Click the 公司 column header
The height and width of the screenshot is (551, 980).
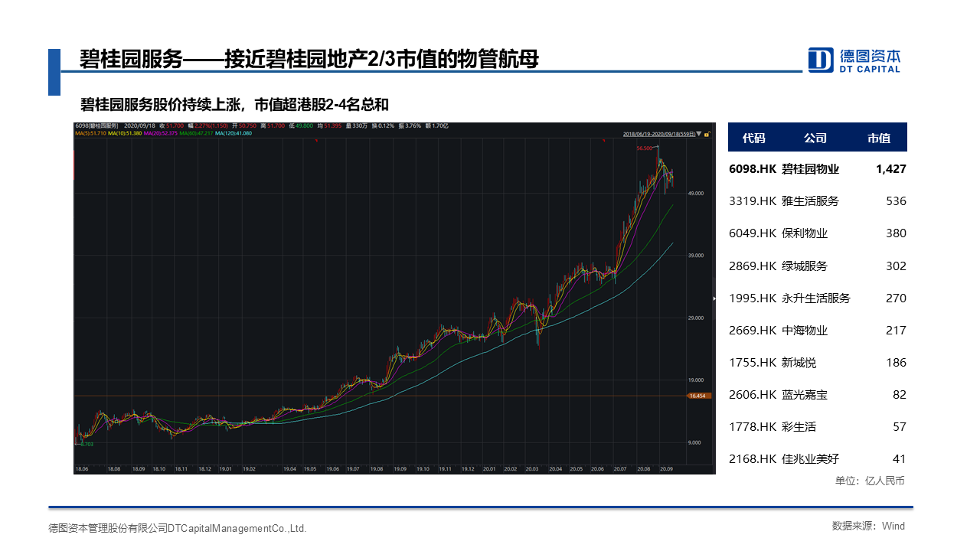pos(815,139)
